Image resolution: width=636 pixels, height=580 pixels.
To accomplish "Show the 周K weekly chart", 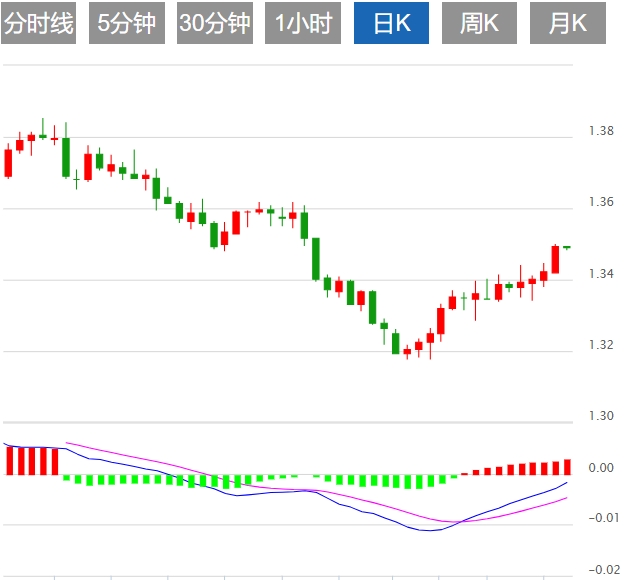I will 479,24.
